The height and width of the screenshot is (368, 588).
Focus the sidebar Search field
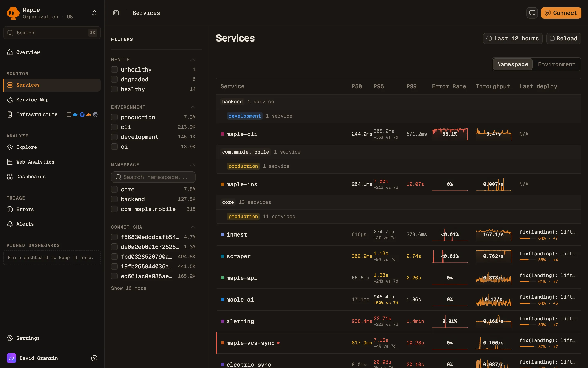point(52,33)
